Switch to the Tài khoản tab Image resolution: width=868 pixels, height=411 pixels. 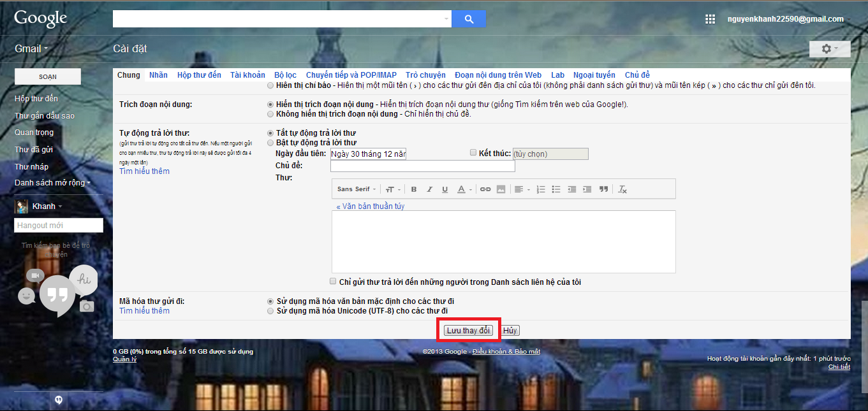pyautogui.click(x=247, y=75)
